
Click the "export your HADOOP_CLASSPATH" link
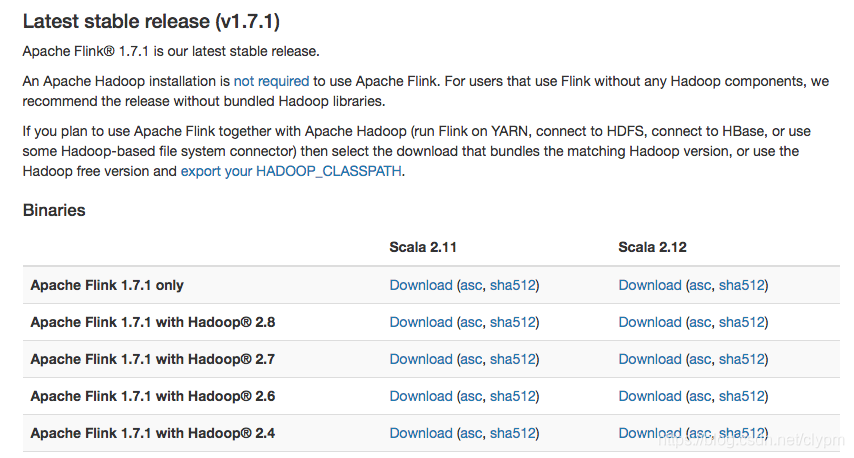[x=291, y=171]
